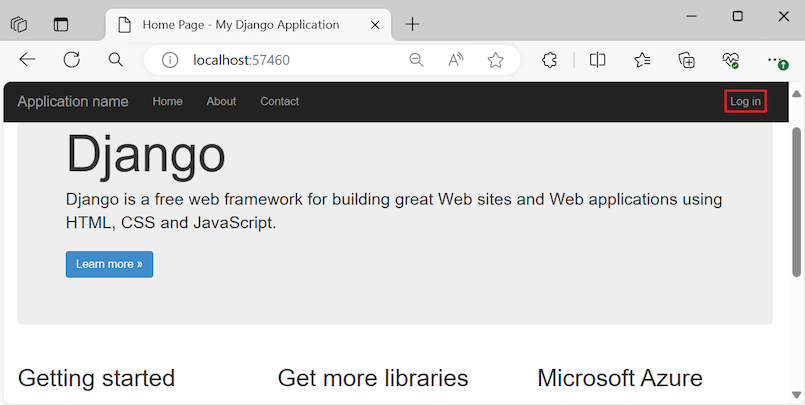
Task: Click the localhost:57460 address field
Action: pos(280,60)
